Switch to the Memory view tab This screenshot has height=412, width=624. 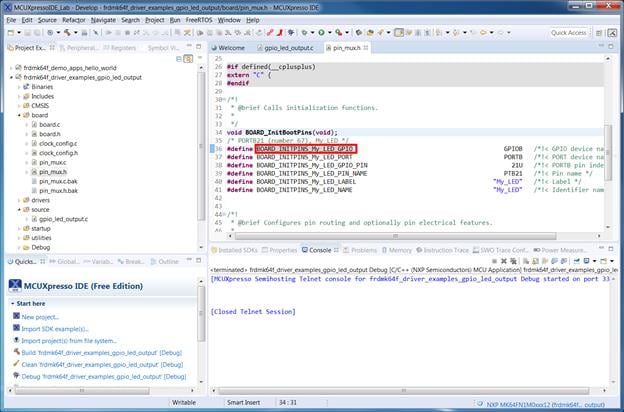(x=399, y=250)
